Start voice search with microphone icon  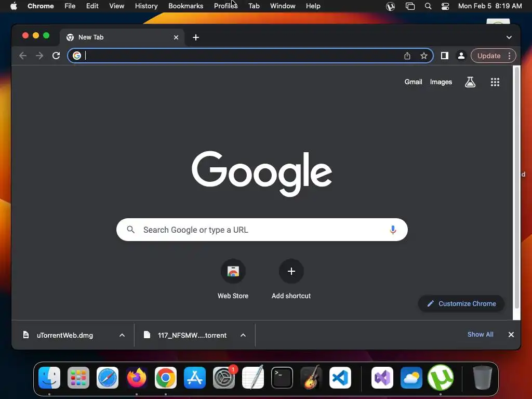pyautogui.click(x=393, y=230)
